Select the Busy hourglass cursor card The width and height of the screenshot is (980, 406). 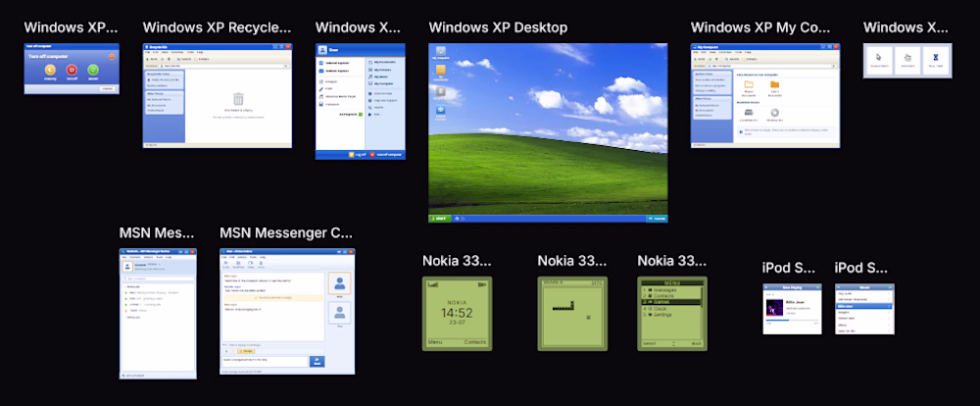(x=936, y=61)
